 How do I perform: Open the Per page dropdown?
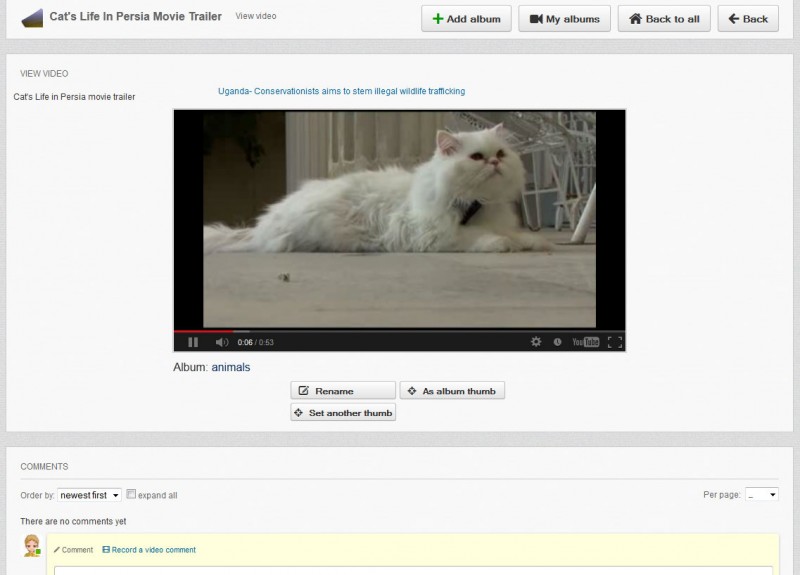762,494
